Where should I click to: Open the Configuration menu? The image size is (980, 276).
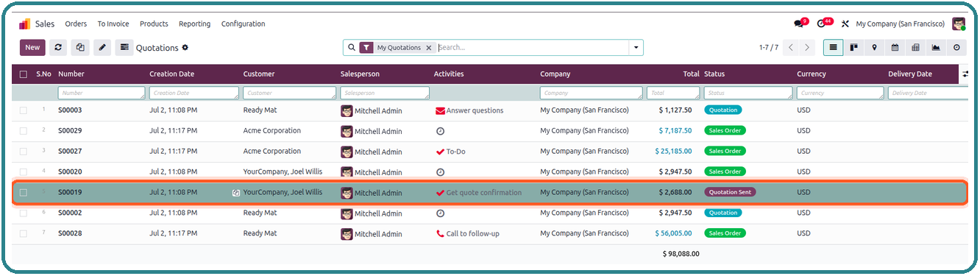(x=243, y=24)
